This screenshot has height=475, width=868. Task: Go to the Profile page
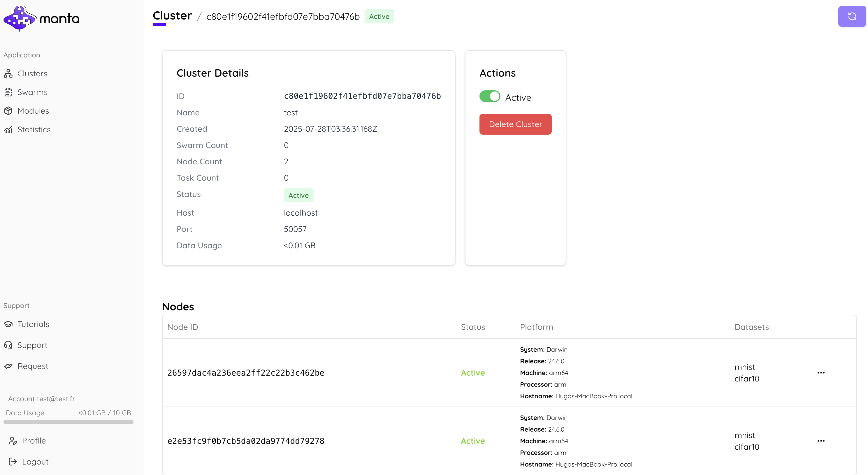click(x=34, y=441)
